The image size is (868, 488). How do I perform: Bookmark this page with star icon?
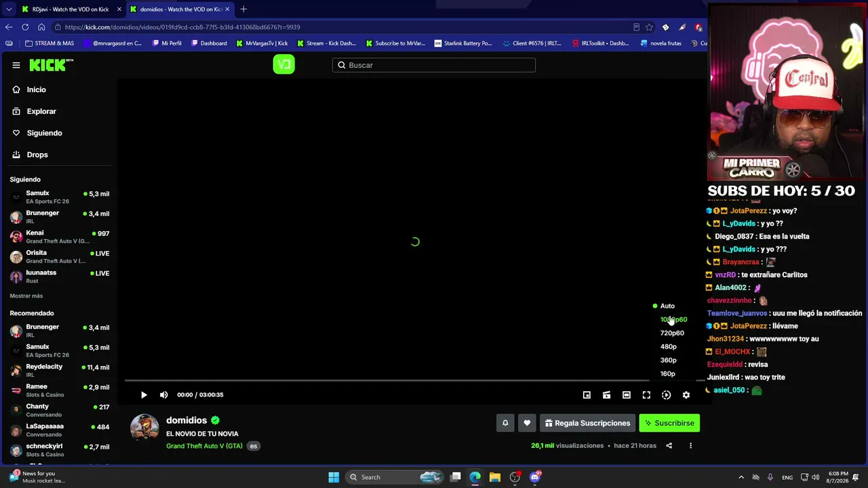649,27
